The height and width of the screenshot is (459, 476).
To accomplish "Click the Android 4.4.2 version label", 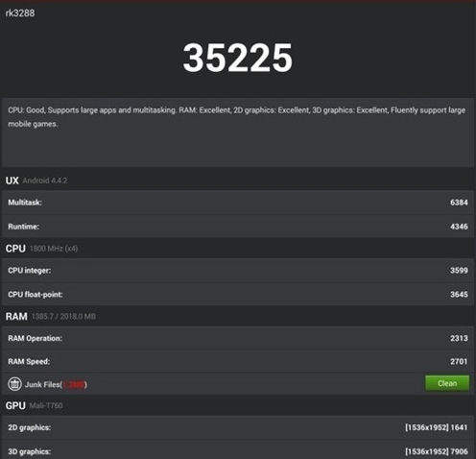I will (45, 181).
